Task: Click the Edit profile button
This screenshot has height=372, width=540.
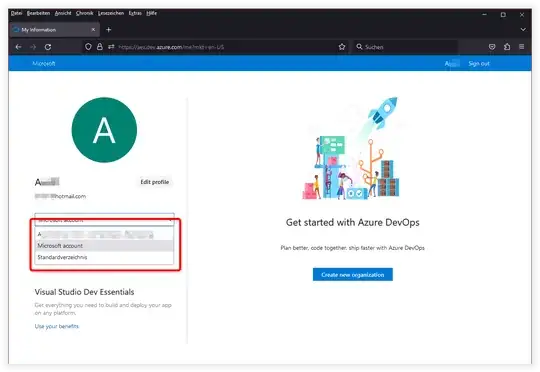Action: tap(155, 182)
